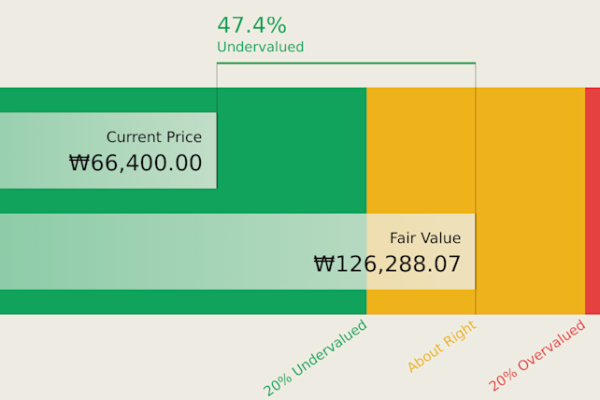This screenshot has width=600, height=400.
Task: Click the horizontal bracket line above bars
Action: click(345, 64)
